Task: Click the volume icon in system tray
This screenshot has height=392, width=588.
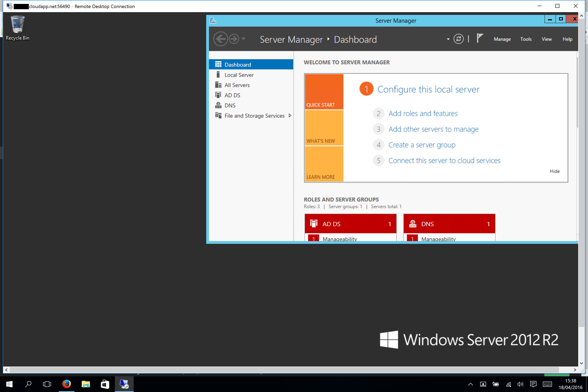Action: coord(520,384)
